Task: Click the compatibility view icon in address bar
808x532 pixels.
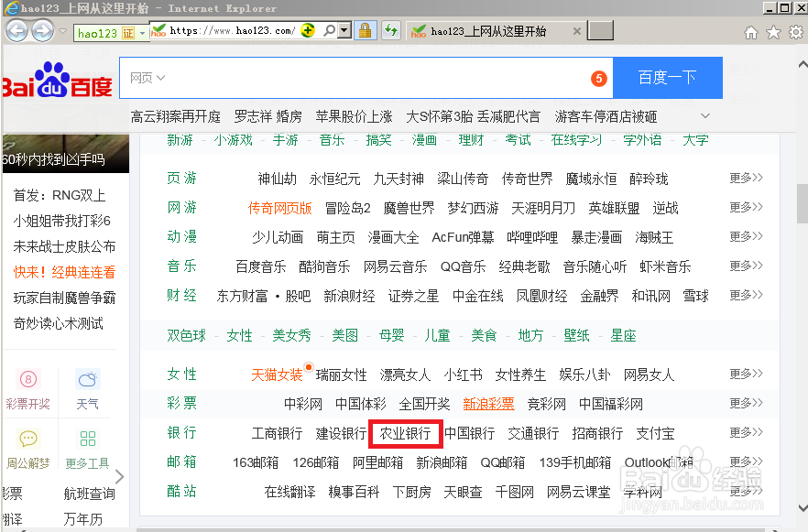Action: point(308,31)
